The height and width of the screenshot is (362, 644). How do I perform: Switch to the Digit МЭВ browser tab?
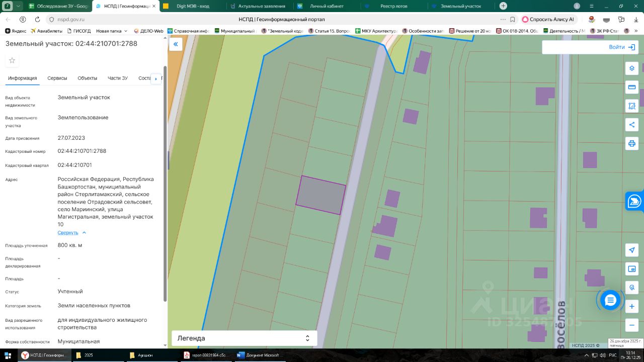tap(192, 6)
